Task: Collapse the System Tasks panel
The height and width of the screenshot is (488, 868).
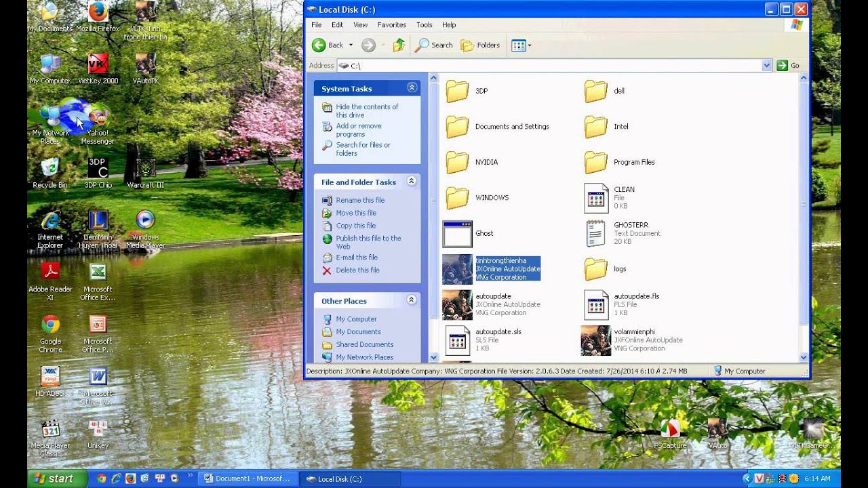Action: coord(412,88)
